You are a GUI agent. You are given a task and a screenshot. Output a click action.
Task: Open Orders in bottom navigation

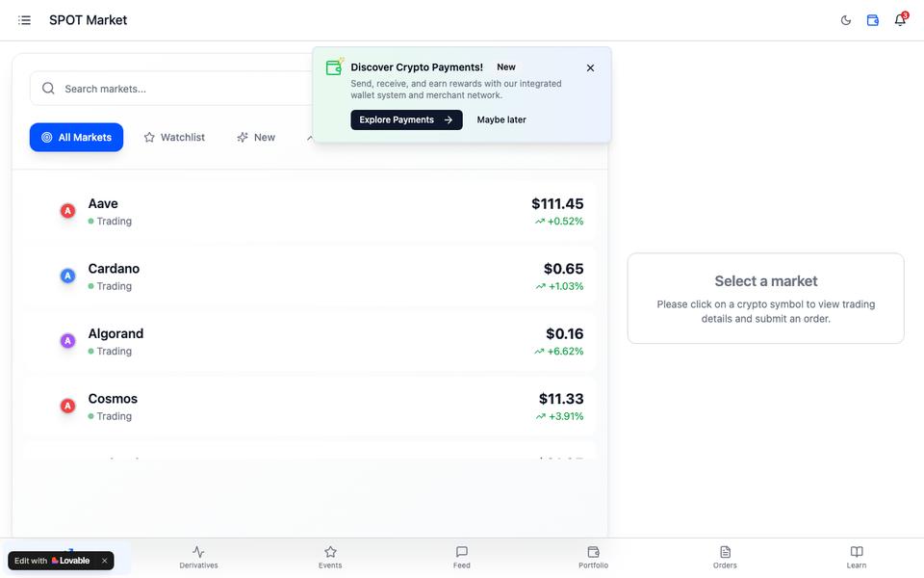(x=725, y=558)
